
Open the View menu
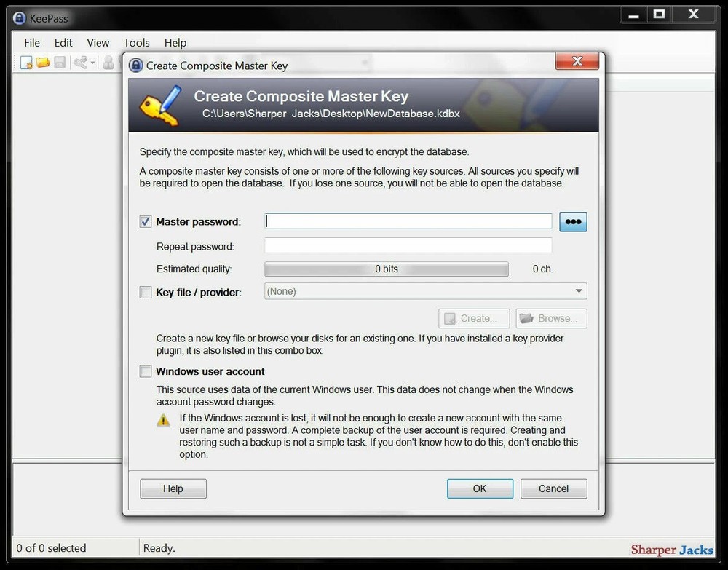point(98,42)
